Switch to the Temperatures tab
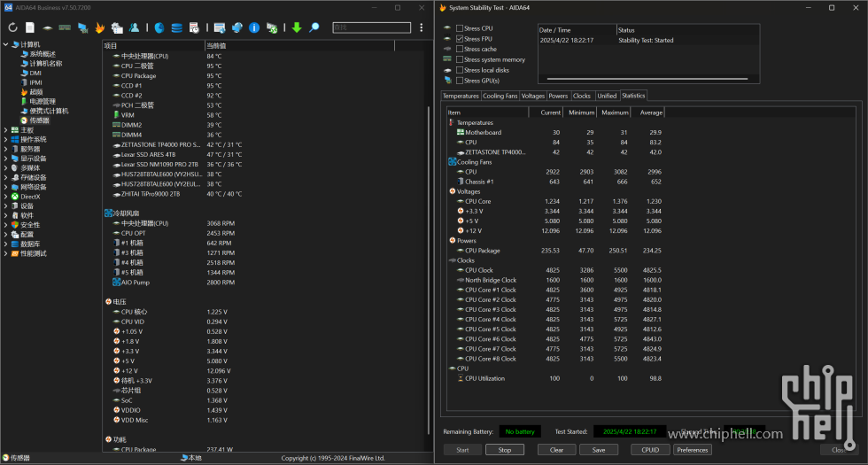The image size is (868, 465). point(461,96)
